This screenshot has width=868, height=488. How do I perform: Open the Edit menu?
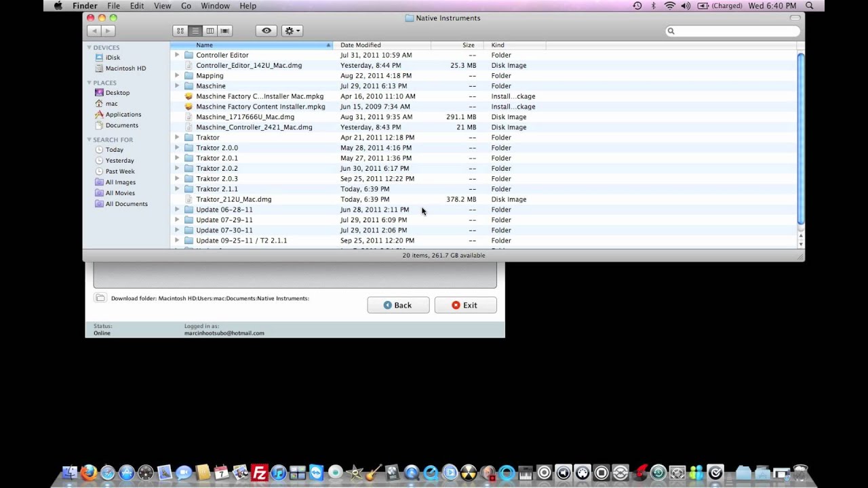[x=137, y=5]
